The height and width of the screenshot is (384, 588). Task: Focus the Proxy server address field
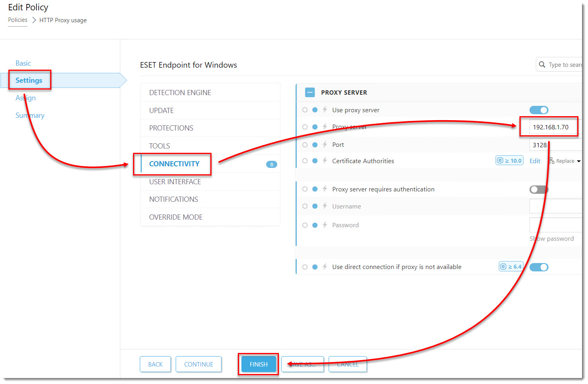click(555, 127)
